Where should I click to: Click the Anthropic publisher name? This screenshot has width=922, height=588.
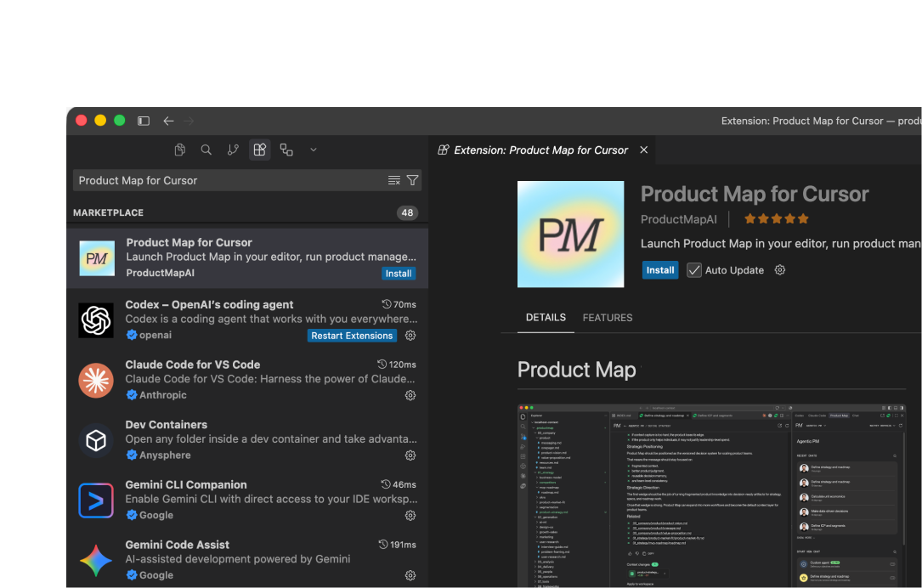[x=163, y=395]
